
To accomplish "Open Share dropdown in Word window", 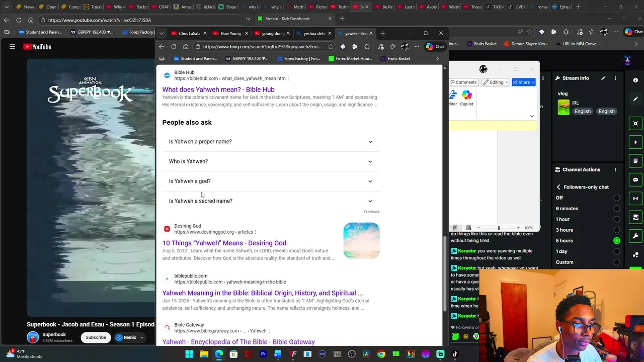I will click(524, 82).
